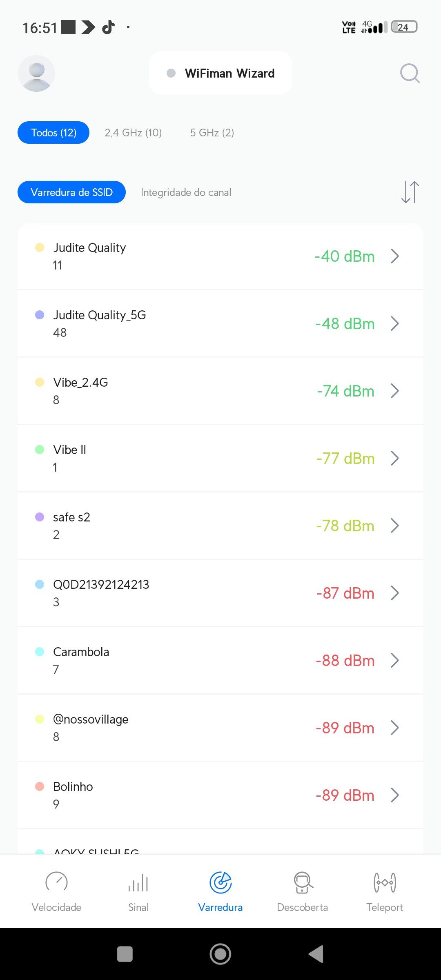Select the Todos (12) filter
Screen dimensions: 441x980
(x=53, y=133)
